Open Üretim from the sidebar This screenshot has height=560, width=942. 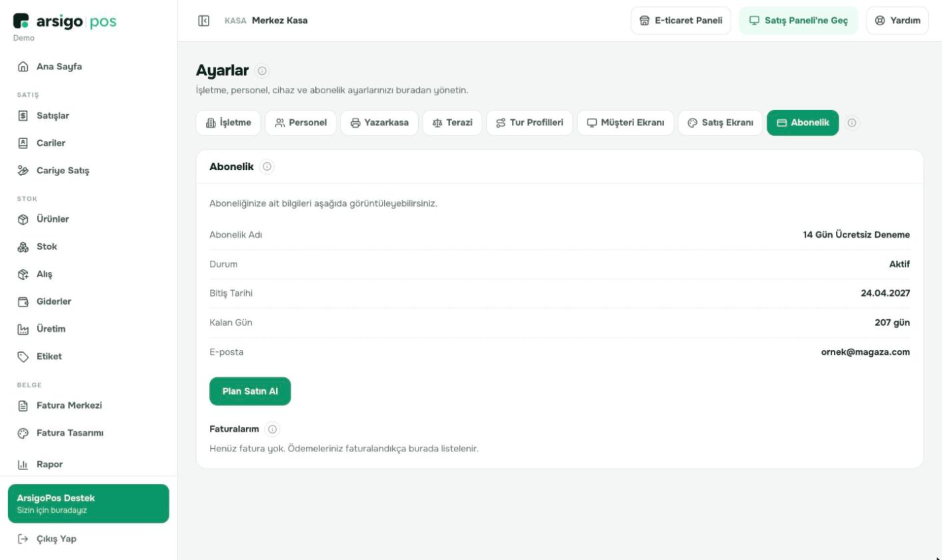pos(89,329)
